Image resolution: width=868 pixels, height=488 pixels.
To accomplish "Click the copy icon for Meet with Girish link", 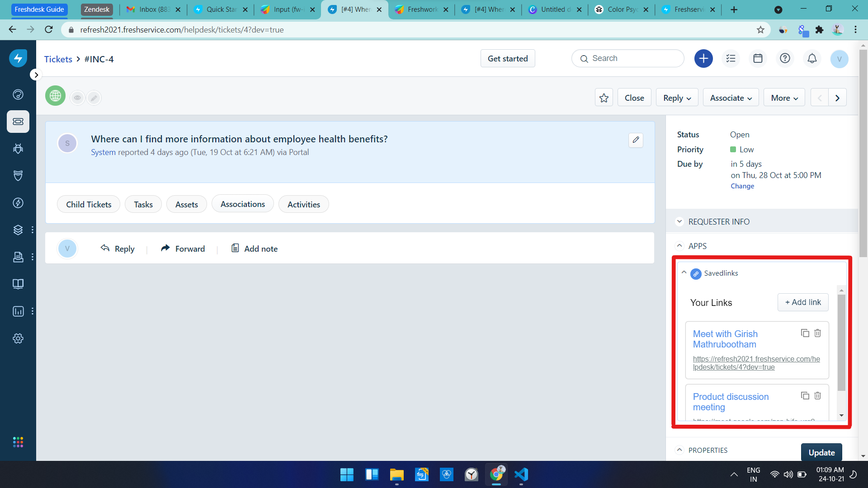I will coord(805,333).
